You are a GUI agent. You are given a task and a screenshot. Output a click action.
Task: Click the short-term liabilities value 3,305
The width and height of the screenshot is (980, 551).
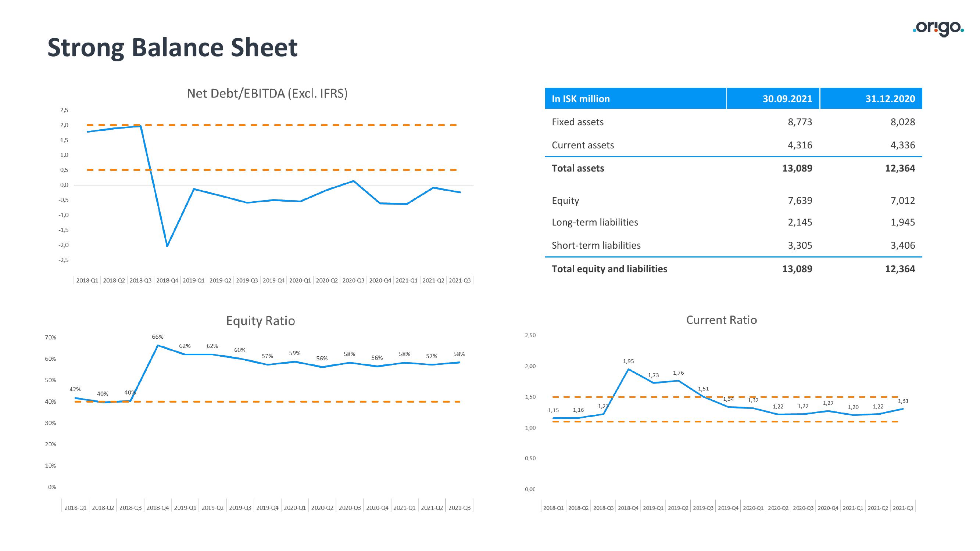point(800,245)
